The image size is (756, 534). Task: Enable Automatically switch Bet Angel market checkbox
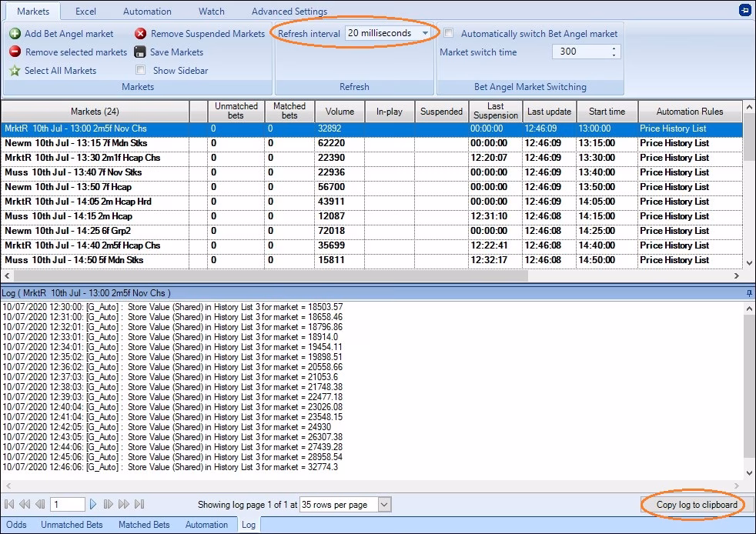(449, 33)
